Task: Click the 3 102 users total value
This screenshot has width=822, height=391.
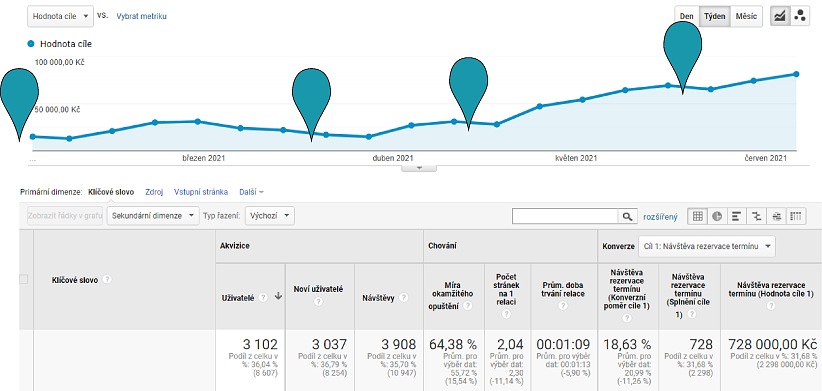Action: coord(260,344)
